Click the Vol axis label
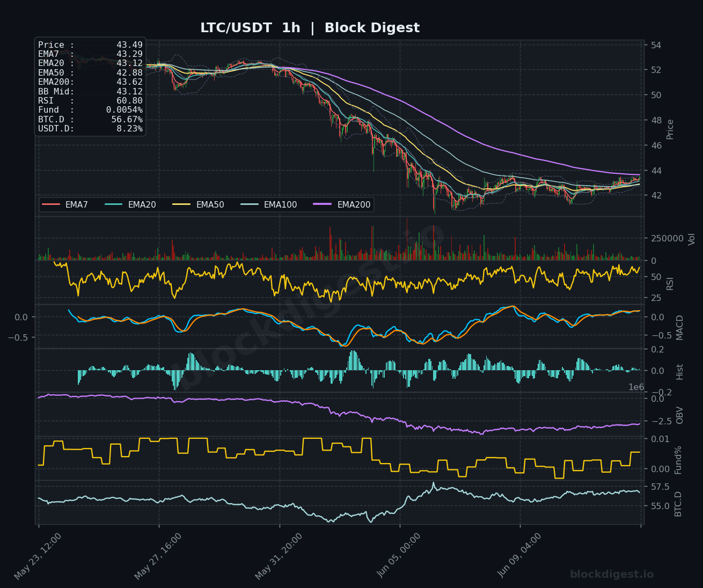 [x=692, y=239]
